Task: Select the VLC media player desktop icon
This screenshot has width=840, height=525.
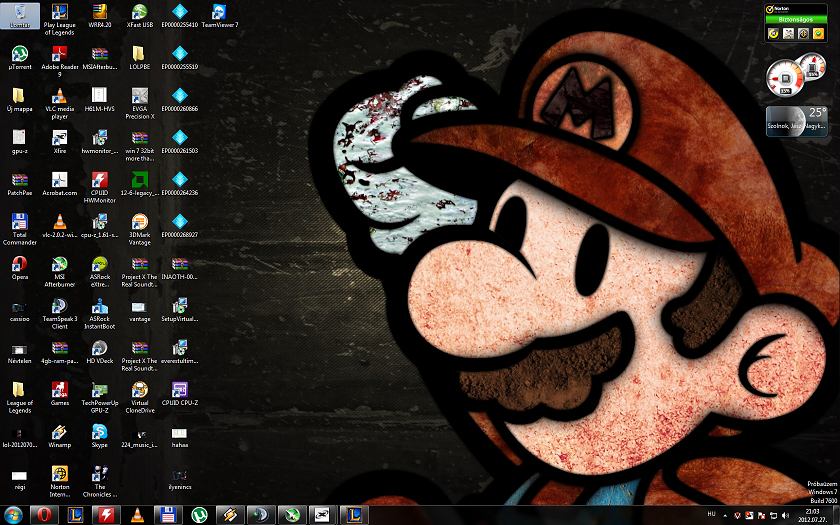Action: (60, 96)
